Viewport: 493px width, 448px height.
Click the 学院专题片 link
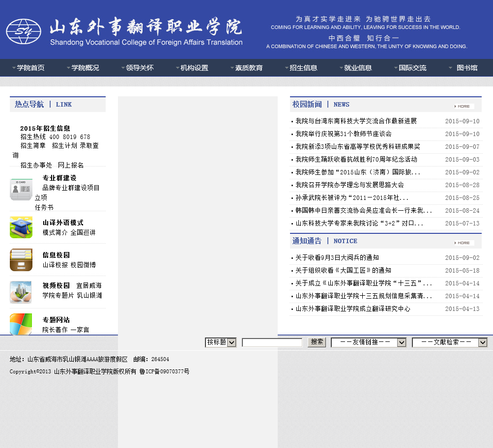58,295
